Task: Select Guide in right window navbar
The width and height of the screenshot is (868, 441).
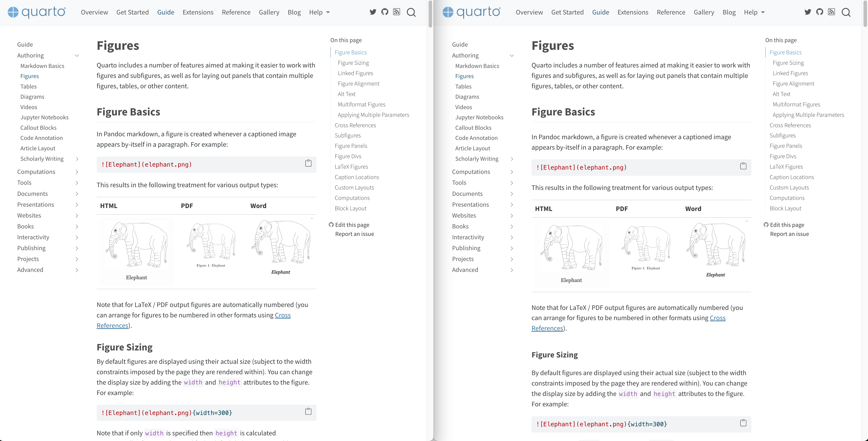Action: pyautogui.click(x=600, y=12)
